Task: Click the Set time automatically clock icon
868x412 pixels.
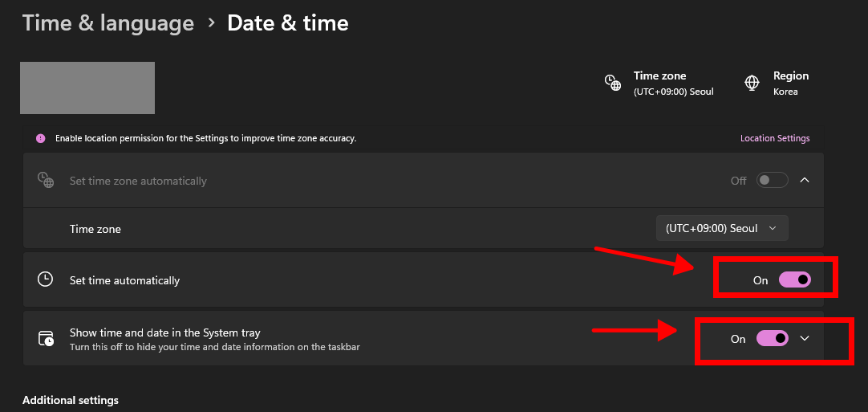Action: 46,279
